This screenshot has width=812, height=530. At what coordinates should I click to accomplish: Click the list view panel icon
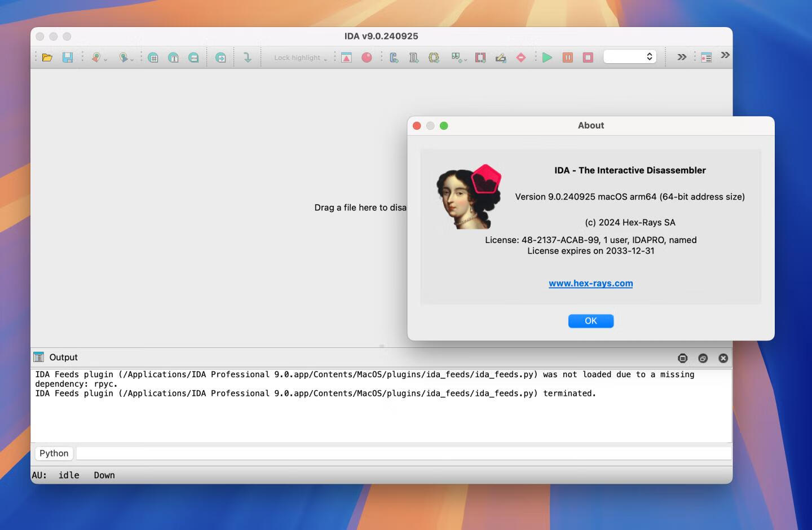(x=707, y=58)
